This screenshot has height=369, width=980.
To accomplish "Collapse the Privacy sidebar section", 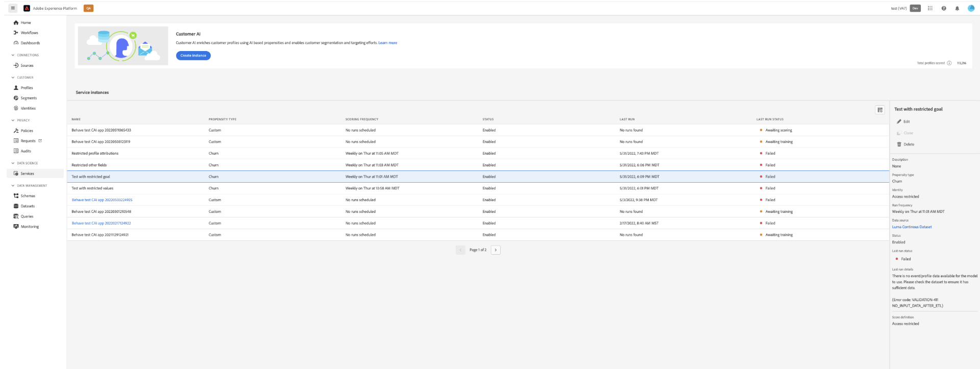I will coord(13,120).
